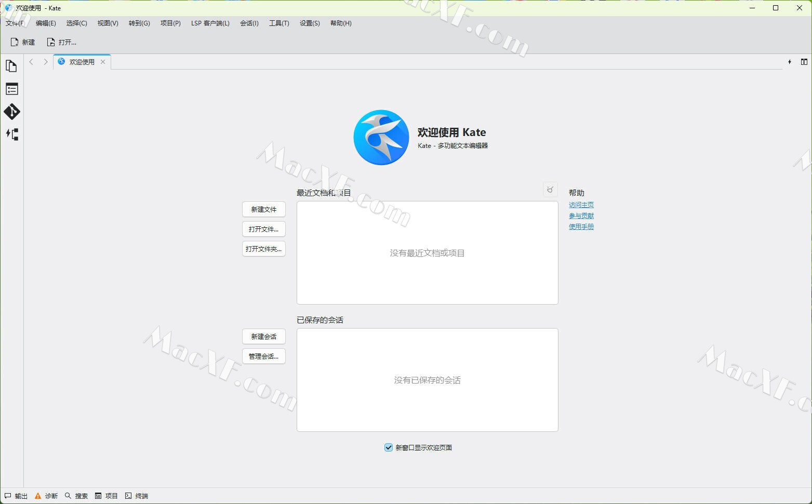Open the 诊断 diagnostics panel
This screenshot has height=504, width=812.
[x=46, y=496]
